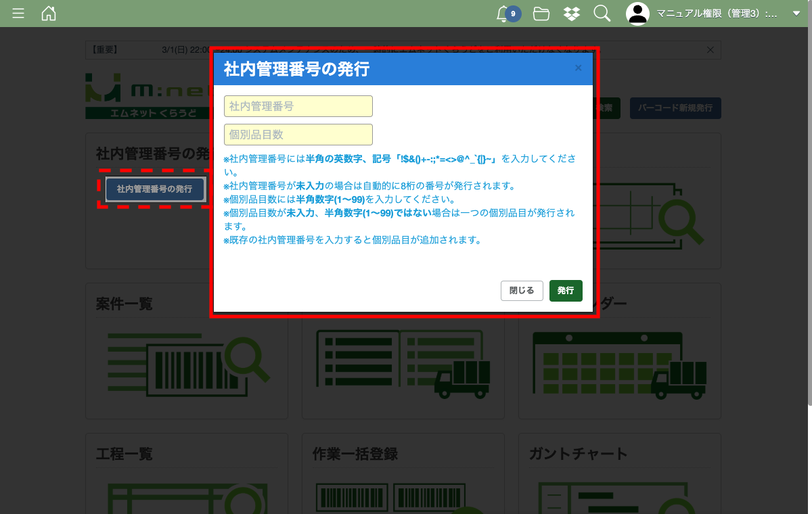Open the Dropbox icon in header
Viewport: 812px width, 514px height.
point(572,14)
